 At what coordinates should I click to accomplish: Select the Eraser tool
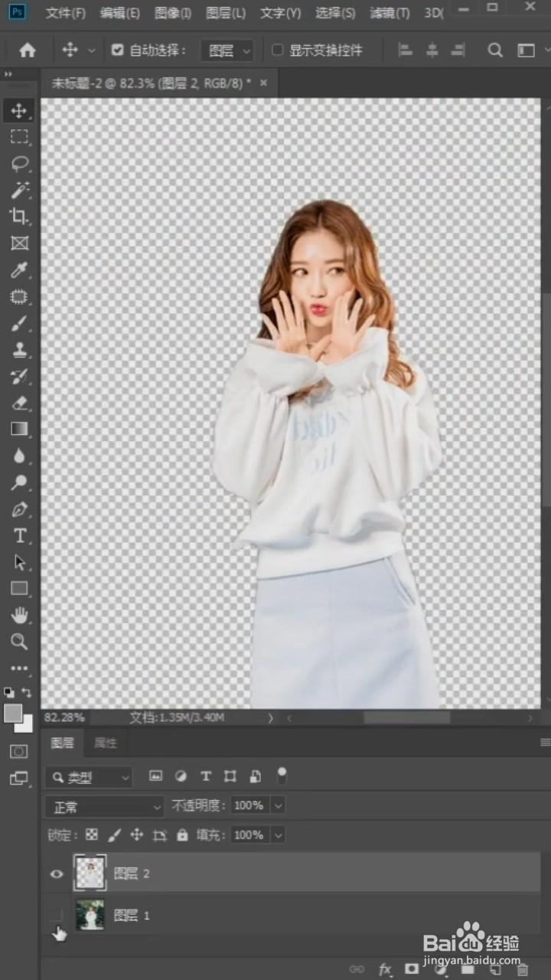coord(19,402)
